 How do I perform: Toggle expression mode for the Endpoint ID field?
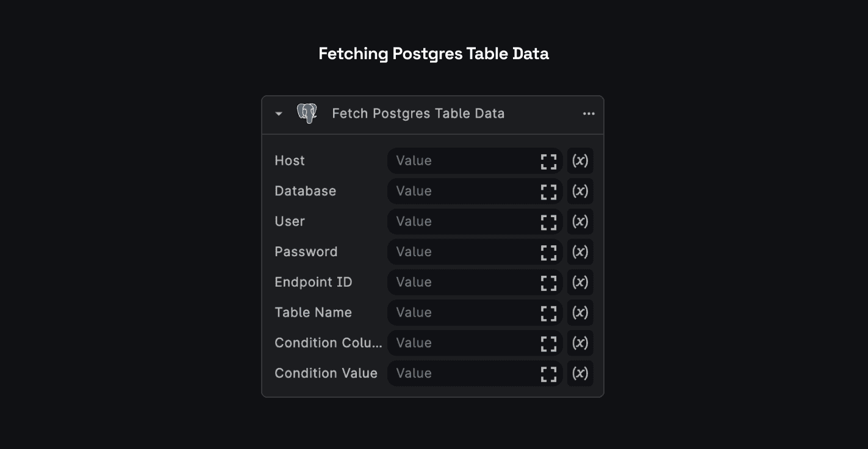pyautogui.click(x=579, y=282)
